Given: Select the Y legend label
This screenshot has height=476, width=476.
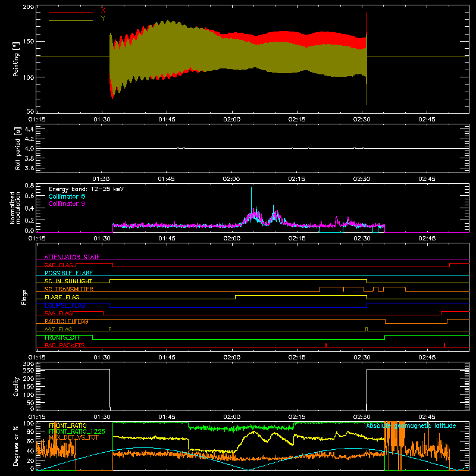Looking at the screenshot, I should point(103,18).
